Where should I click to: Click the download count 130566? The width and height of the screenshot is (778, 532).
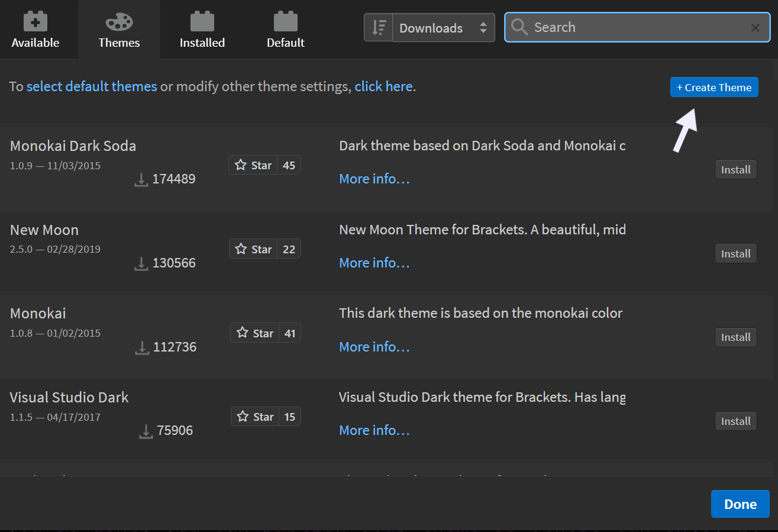[174, 263]
